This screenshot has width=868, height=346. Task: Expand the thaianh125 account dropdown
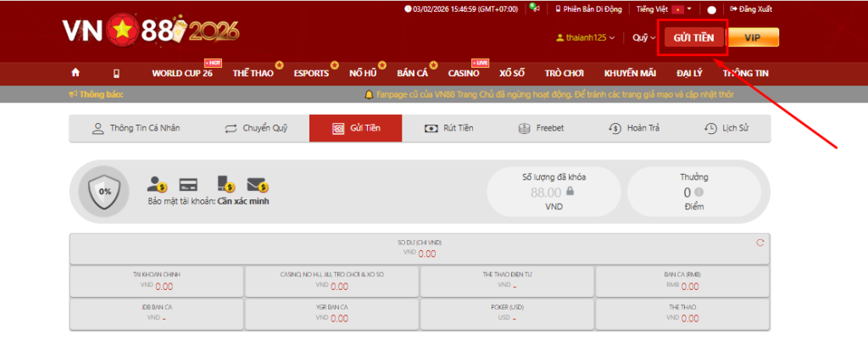pyautogui.click(x=585, y=37)
